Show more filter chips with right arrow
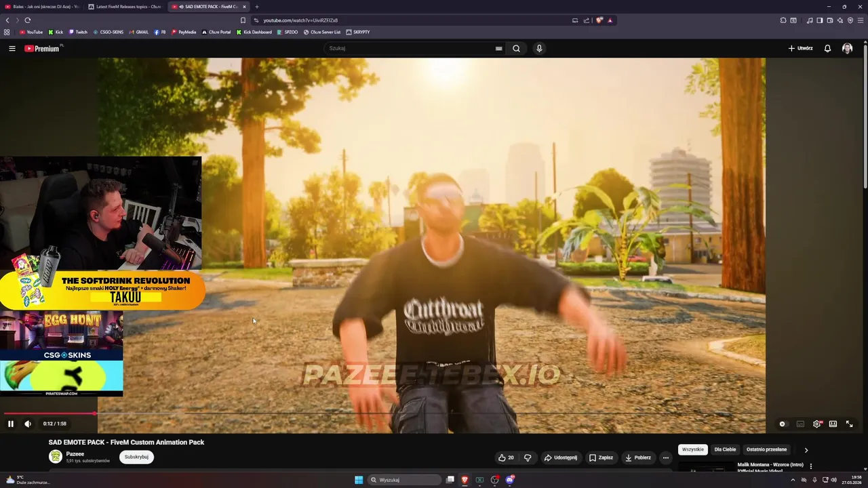The width and height of the screenshot is (868, 488). 806,449
